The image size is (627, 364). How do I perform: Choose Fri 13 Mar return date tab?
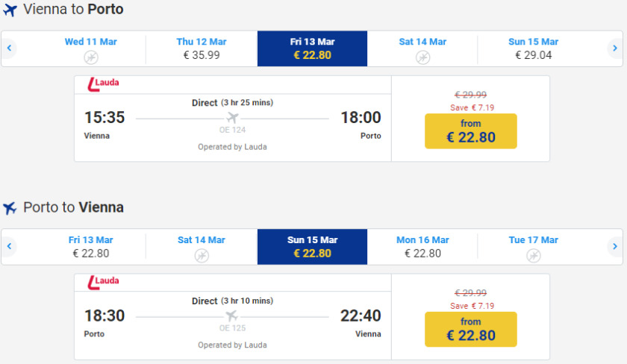point(90,247)
